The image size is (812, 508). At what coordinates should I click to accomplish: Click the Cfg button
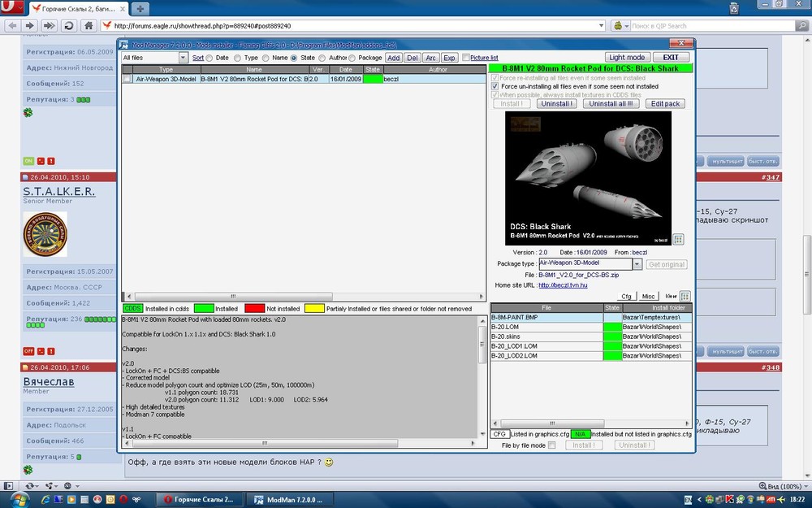point(627,297)
